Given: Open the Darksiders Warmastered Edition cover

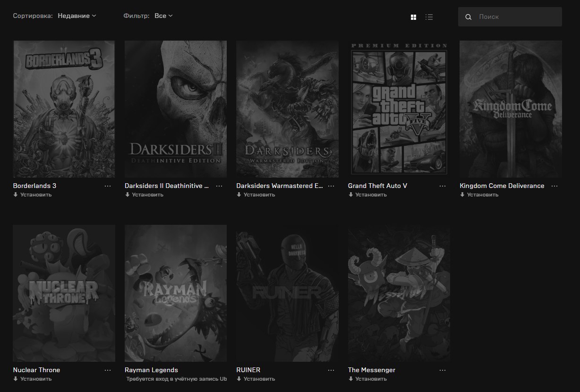Looking at the screenshot, I should click(x=287, y=109).
